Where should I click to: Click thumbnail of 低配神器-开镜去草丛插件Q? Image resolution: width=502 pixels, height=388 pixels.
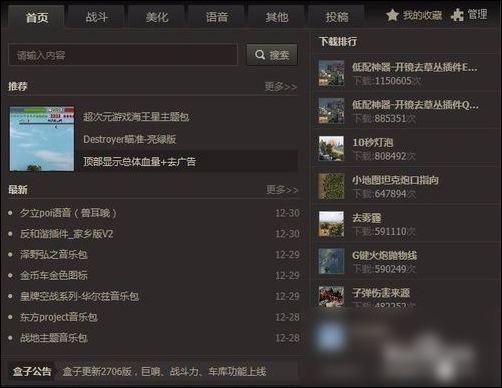pyautogui.click(x=331, y=111)
